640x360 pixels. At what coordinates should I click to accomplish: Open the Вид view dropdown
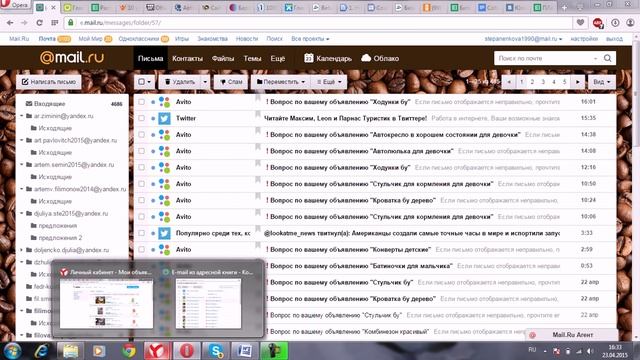602,82
